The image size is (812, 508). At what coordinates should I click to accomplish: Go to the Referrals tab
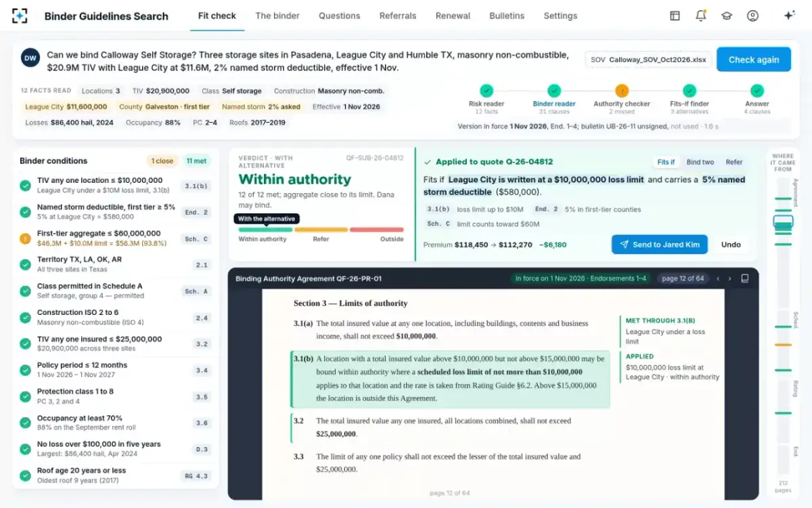[x=398, y=16]
